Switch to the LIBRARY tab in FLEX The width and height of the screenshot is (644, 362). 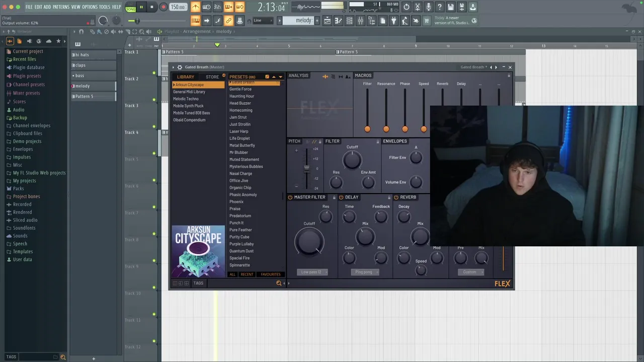185,77
